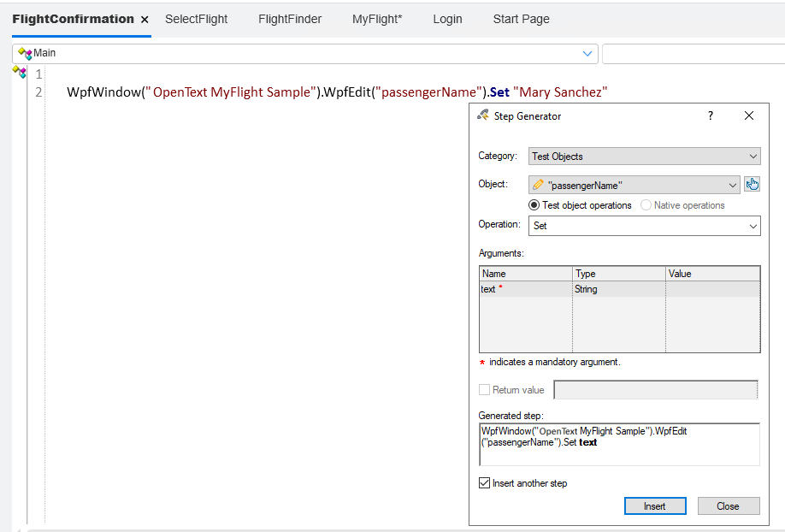This screenshot has height=532, width=785.
Task: Open the Object dropdown arrow
Action: (733, 185)
